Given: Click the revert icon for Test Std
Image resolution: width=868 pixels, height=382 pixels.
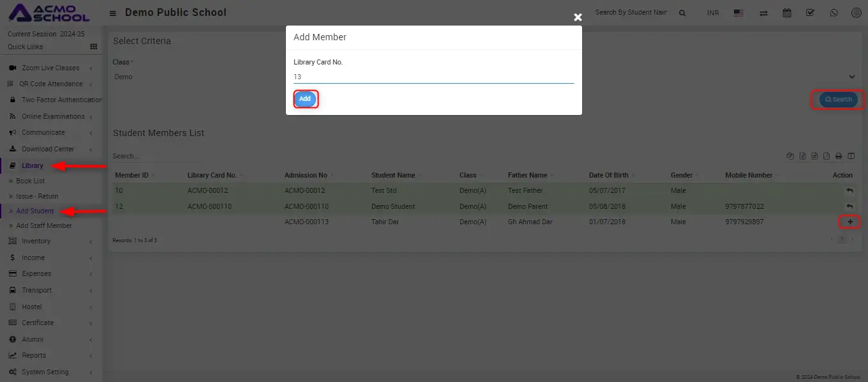Looking at the screenshot, I should tap(849, 190).
